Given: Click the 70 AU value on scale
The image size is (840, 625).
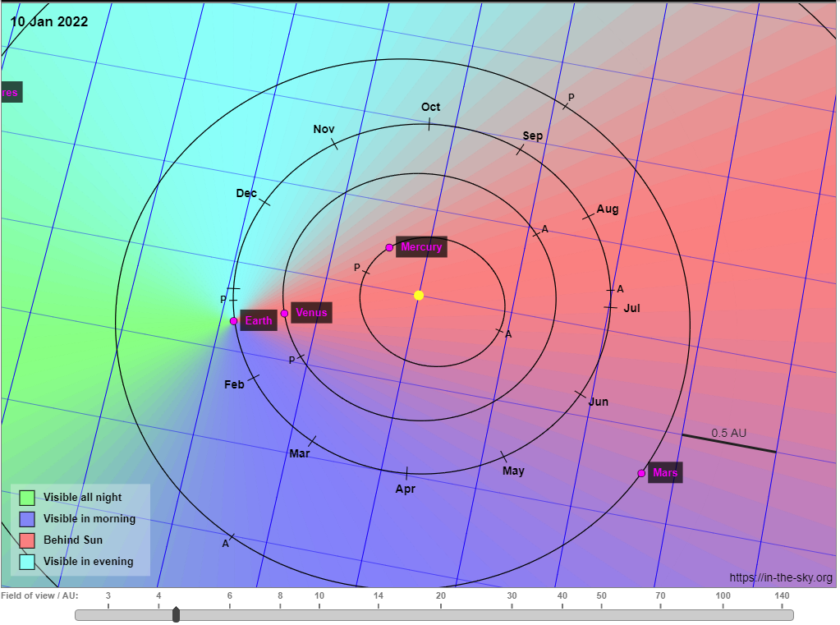Looking at the screenshot, I should [660, 595].
